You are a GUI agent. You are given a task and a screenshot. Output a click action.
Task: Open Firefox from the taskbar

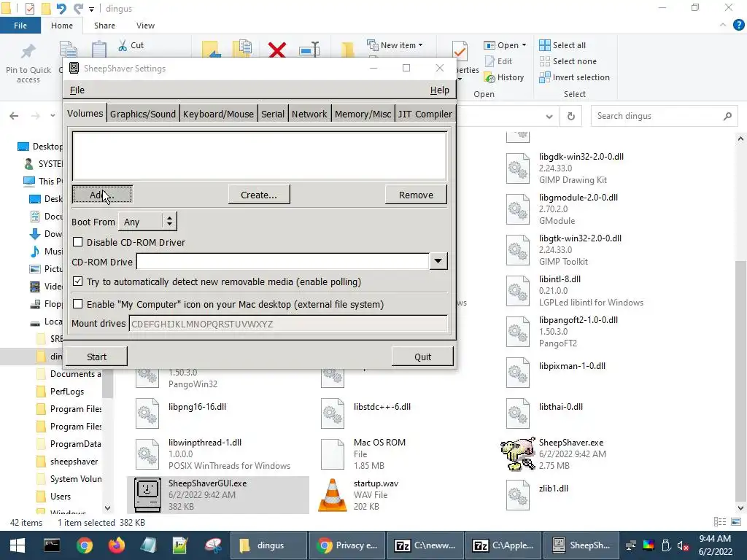116,545
